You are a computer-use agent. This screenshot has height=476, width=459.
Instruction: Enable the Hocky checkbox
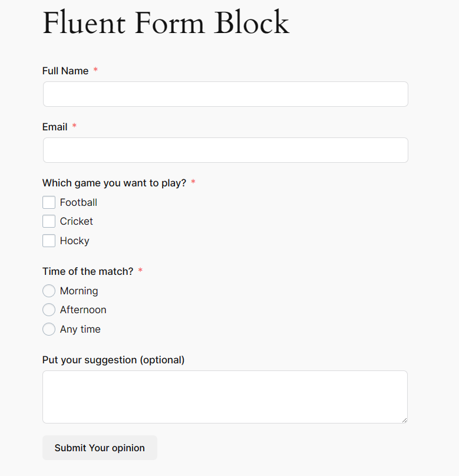tap(49, 241)
